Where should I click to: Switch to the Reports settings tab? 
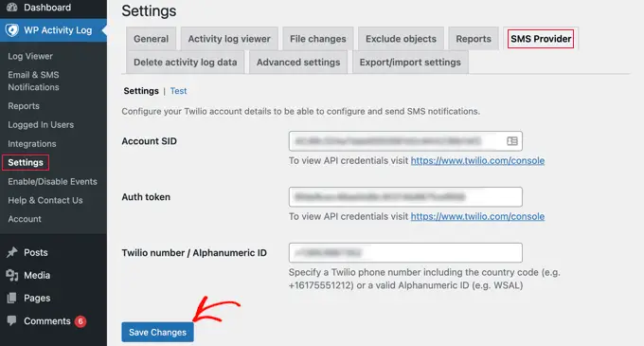tap(474, 39)
